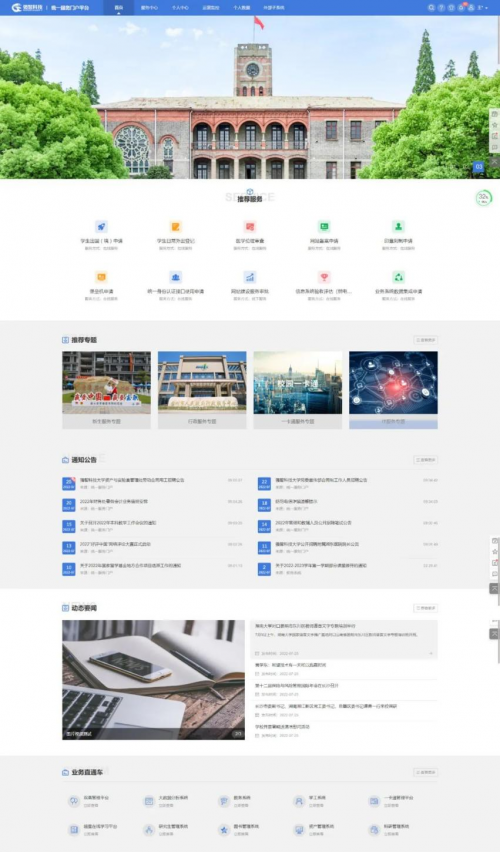Open the 网站备案申请 green monitor icon

pos(324,227)
